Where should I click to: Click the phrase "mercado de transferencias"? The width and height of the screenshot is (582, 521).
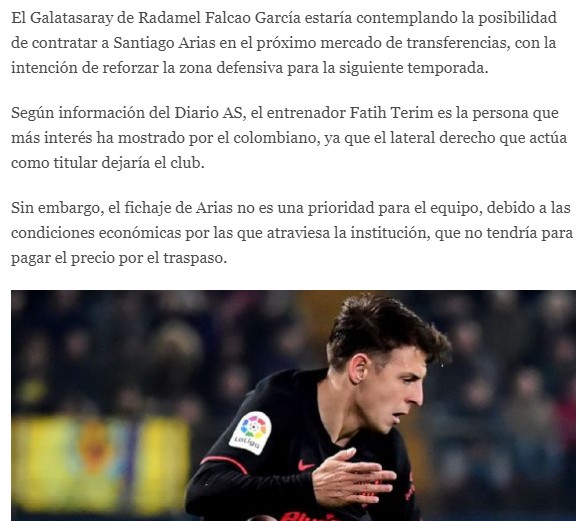pyautogui.click(x=413, y=43)
